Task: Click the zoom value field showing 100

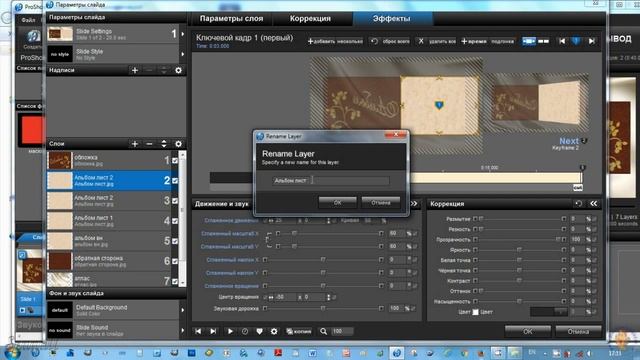Action: tap(342, 331)
